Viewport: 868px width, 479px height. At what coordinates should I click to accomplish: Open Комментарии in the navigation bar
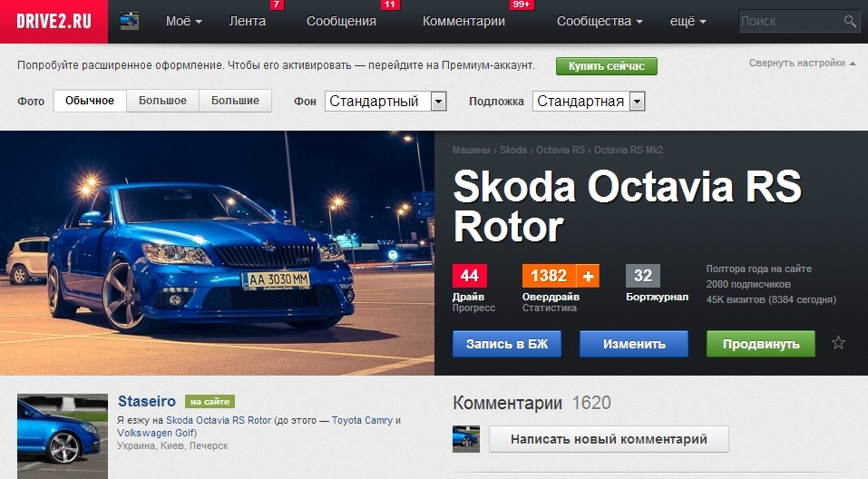tap(463, 21)
